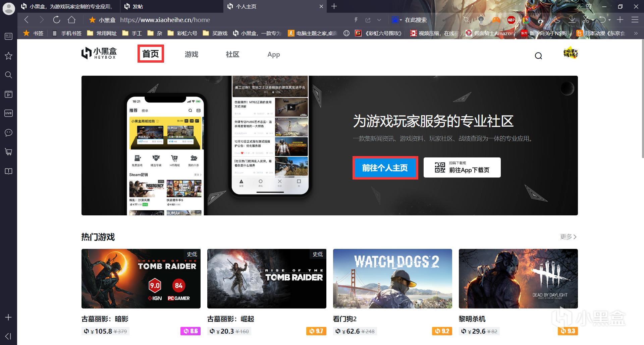
Task: Click the sidebar chat bubble icon
Action: [8, 133]
